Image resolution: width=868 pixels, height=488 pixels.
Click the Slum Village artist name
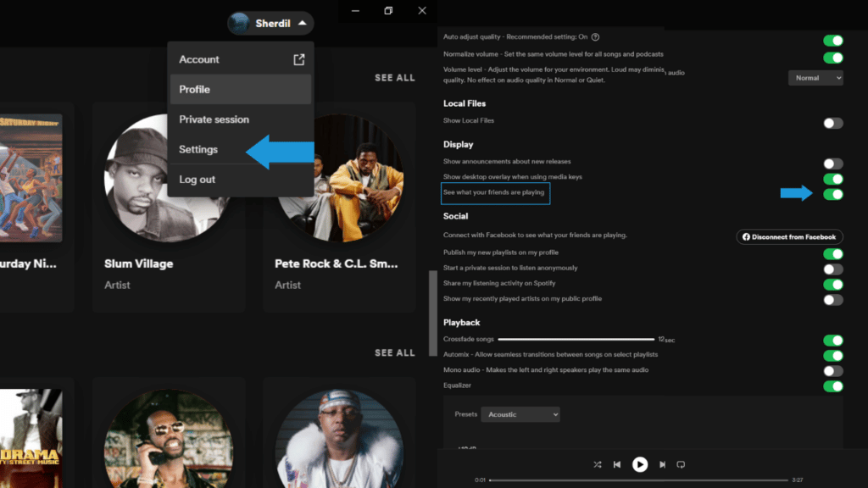pyautogui.click(x=139, y=264)
